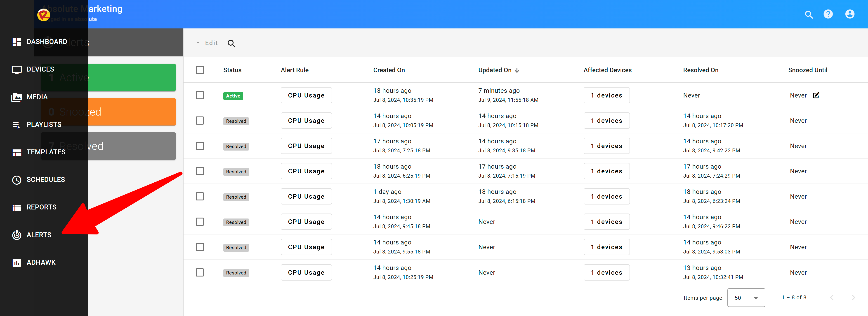
Task: Open the Devices monitor icon
Action: 17,70
